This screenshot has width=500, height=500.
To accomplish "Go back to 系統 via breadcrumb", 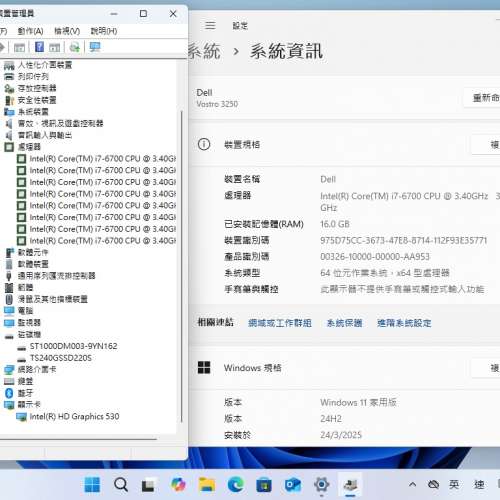I will 204,51.
